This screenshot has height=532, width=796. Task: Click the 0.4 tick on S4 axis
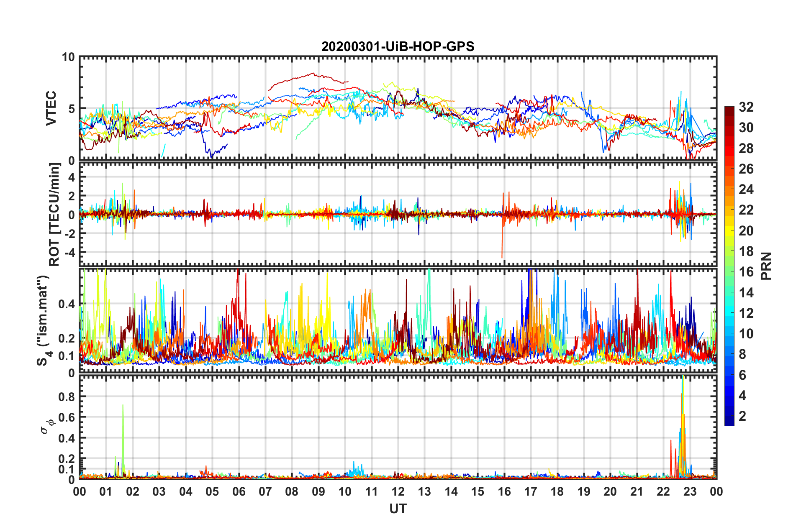coord(67,304)
